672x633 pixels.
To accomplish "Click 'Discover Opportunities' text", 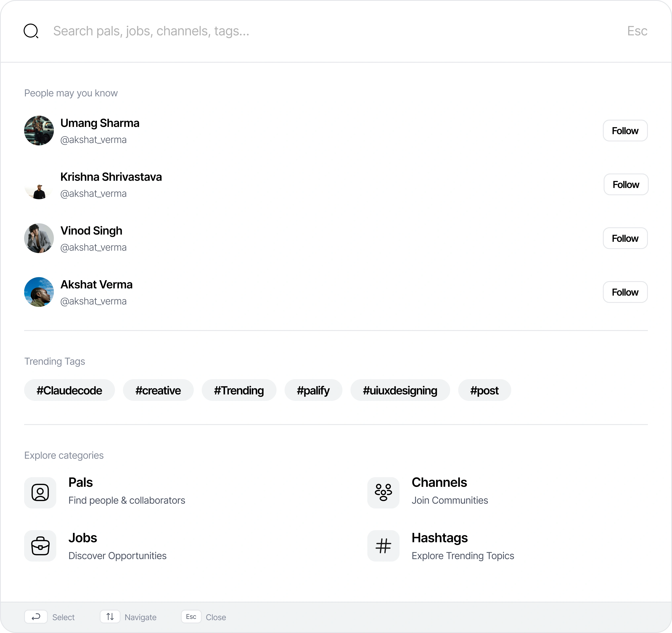I will click(x=117, y=556).
